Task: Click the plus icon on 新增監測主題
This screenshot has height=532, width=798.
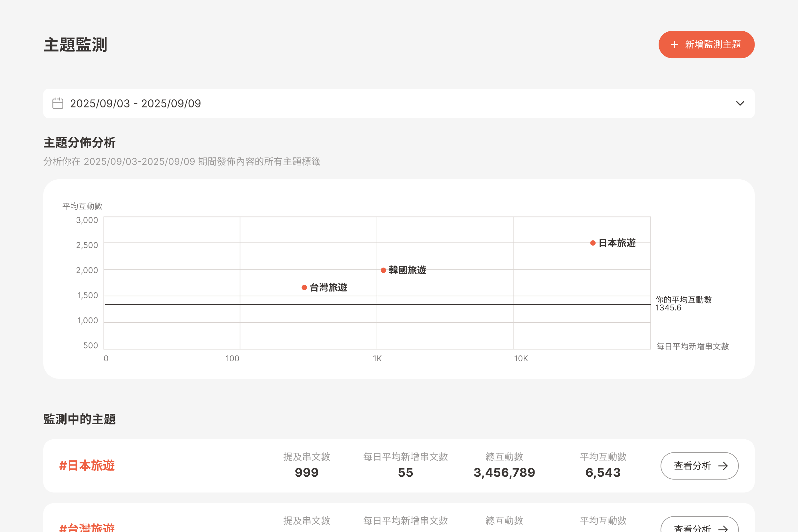Action: tap(675, 45)
